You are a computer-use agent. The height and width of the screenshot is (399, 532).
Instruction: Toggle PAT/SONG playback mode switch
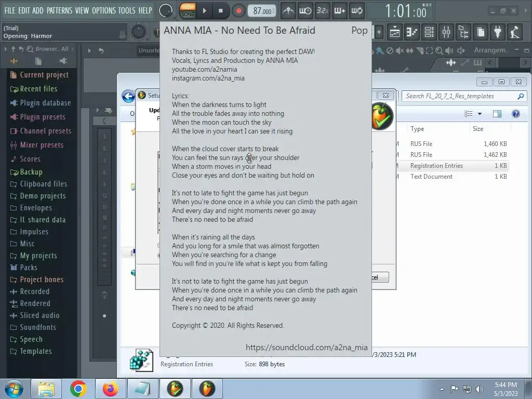[188, 10]
